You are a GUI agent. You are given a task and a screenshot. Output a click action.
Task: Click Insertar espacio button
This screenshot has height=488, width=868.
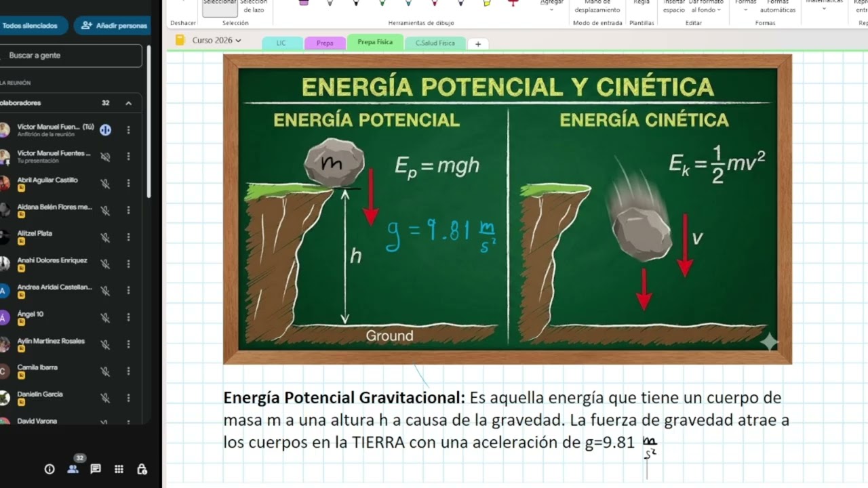[x=674, y=6]
